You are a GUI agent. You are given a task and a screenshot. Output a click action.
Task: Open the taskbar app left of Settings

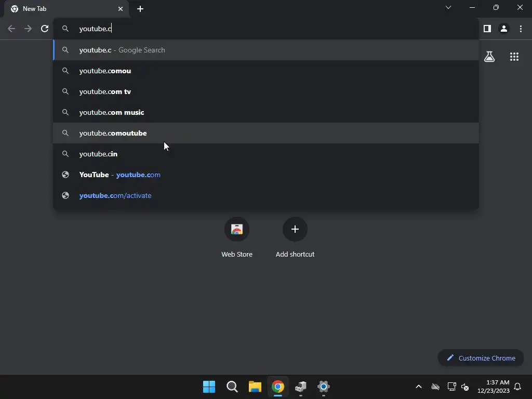pyautogui.click(x=301, y=387)
